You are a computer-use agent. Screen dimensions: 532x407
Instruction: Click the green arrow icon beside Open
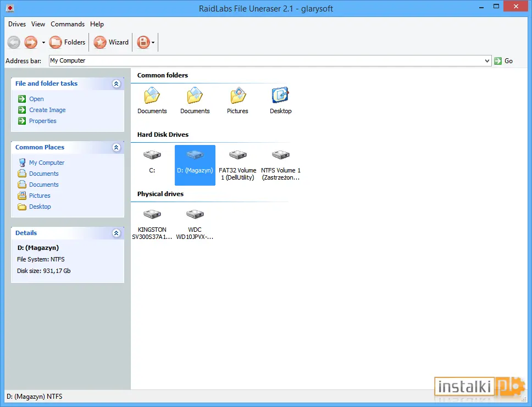point(22,99)
